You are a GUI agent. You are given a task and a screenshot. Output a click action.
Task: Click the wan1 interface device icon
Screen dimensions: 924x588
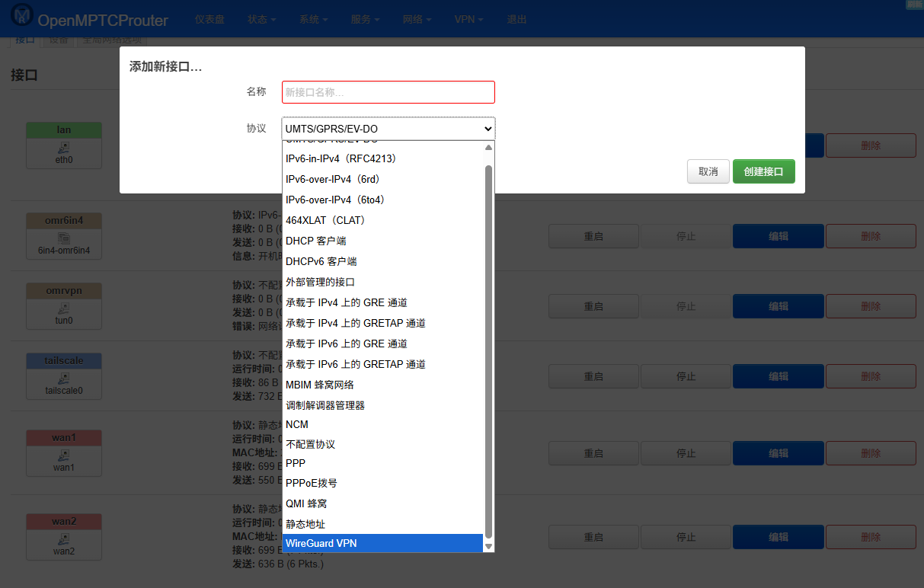pos(64,455)
